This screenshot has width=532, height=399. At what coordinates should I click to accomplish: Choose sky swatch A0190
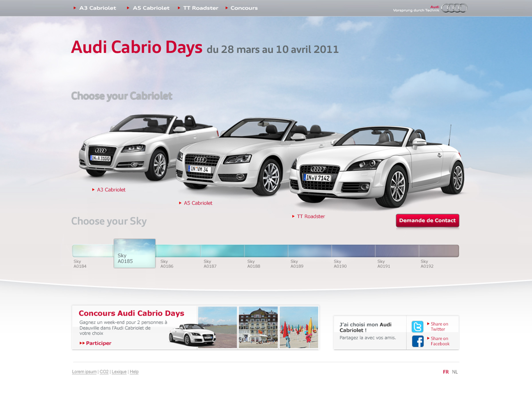353,251
